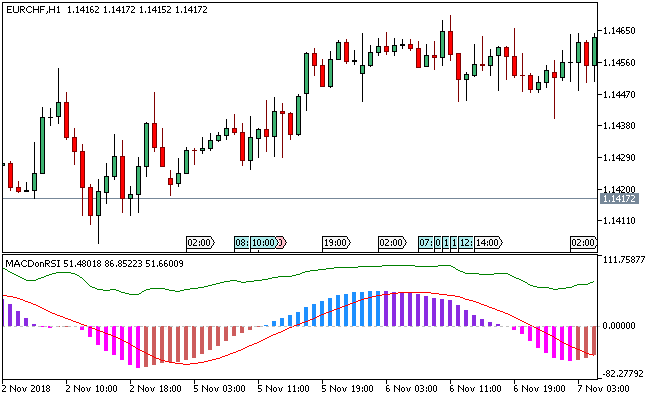Select the 10:00 cyan event marker
The width and height of the screenshot is (650, 400).
[263, 242]
